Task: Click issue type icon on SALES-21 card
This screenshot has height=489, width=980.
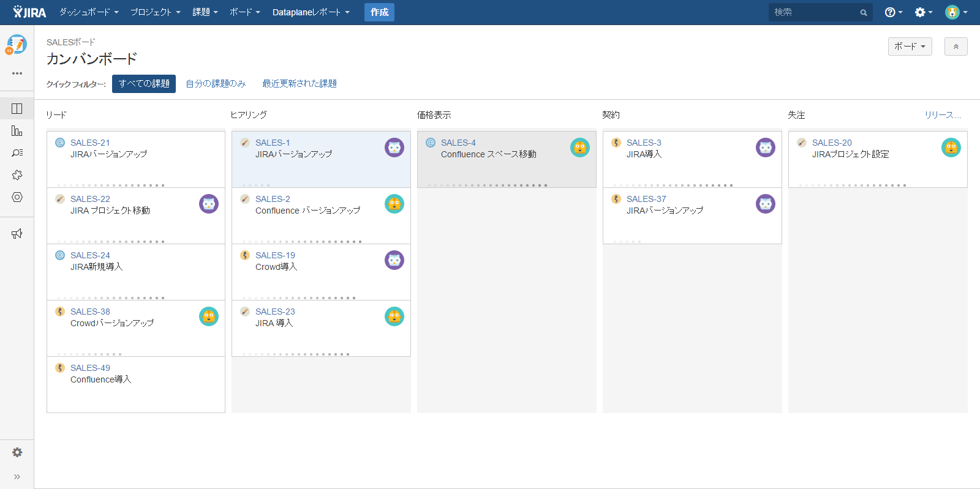Action: coord(60,143)
